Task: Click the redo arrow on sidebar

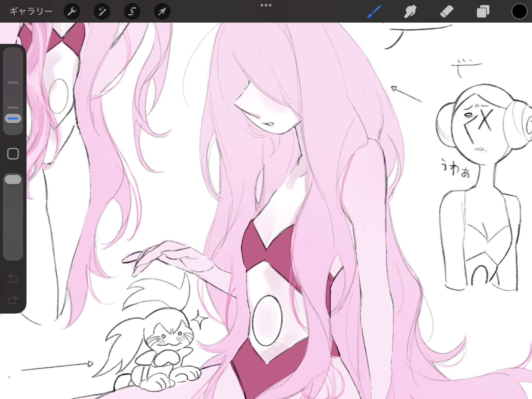Action: (x=13, y=300)
